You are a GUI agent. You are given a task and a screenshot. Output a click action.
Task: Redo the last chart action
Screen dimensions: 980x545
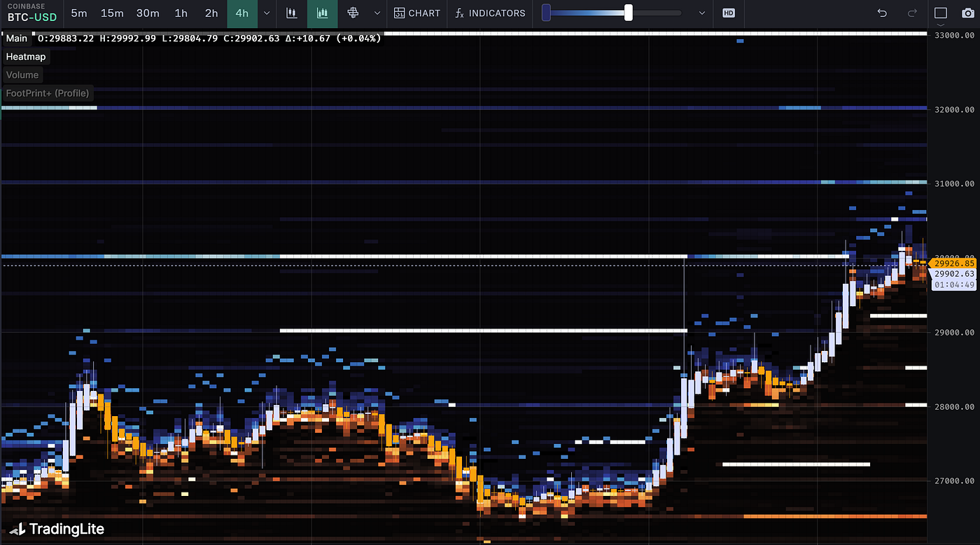(912, 13)
